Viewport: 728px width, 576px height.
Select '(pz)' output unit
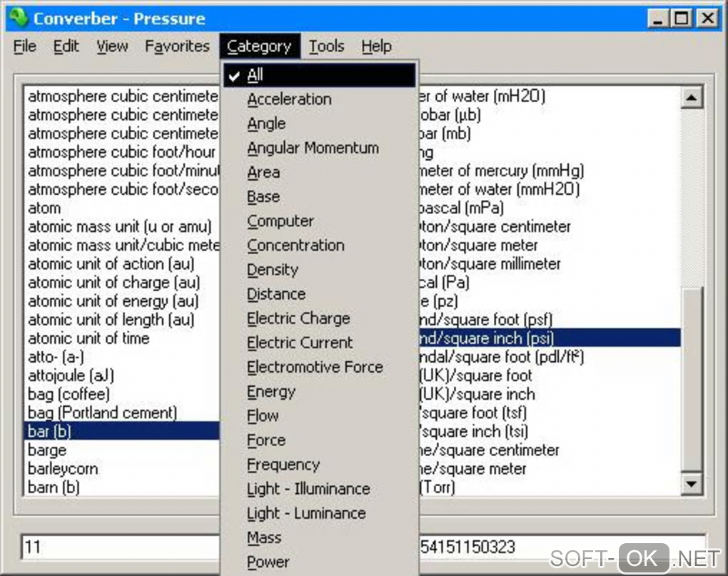click(x=550, y=300)
